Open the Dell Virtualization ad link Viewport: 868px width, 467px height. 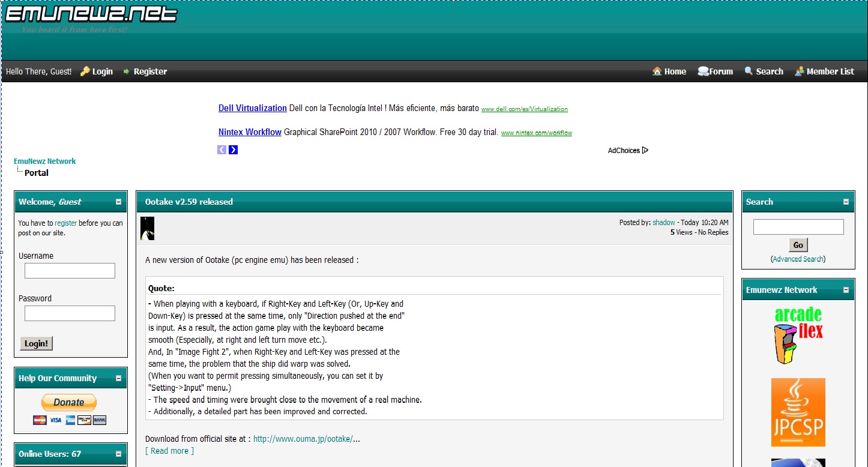(x=253, y=108)
